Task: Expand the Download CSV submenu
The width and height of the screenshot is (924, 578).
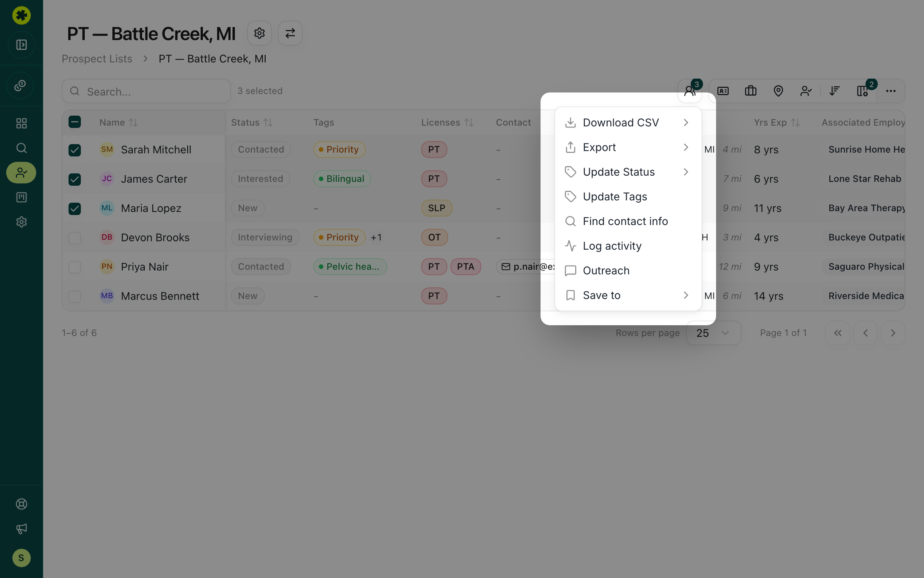Action: 628,123
